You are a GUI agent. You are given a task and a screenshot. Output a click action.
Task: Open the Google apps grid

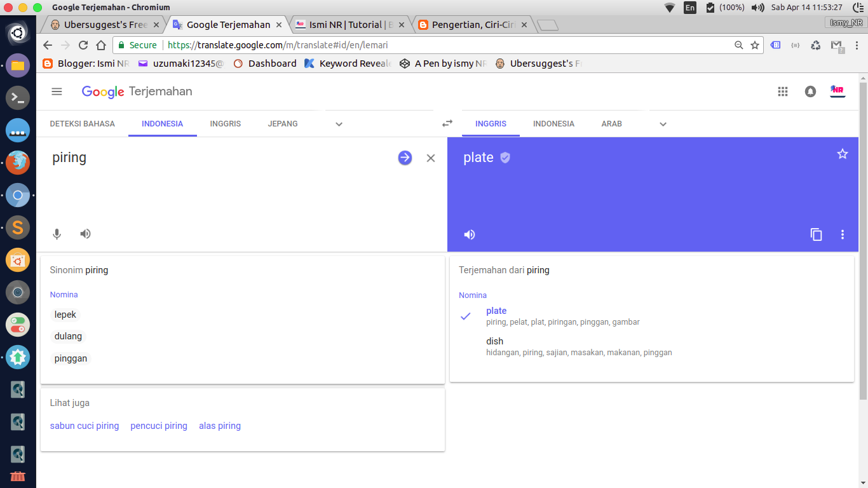click(783, 91)
